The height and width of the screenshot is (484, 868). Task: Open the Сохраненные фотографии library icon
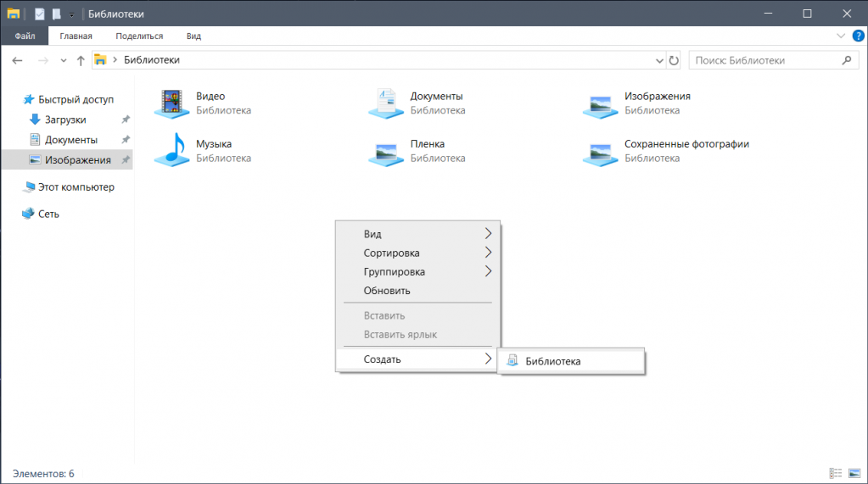pyautogui.click(x=601, y=150)
